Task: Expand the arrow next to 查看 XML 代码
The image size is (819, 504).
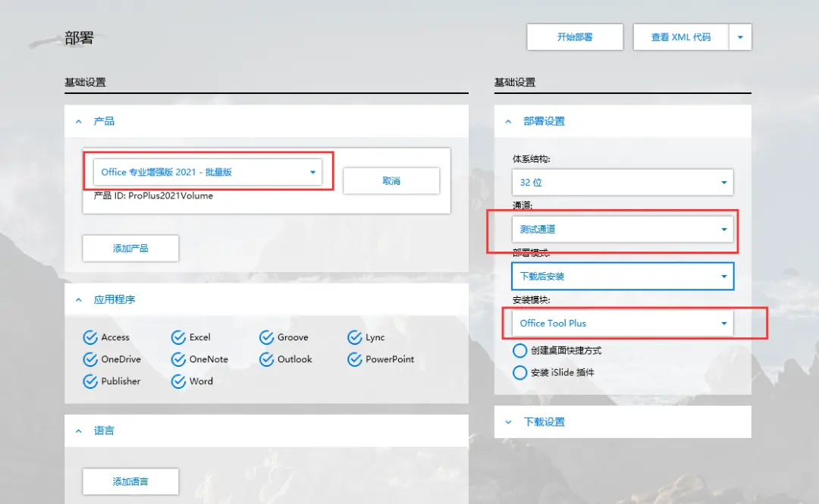Action: tap(740, 37)
